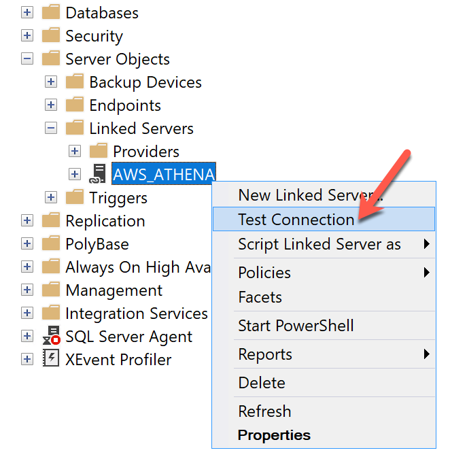
Task: Click the XEvent Profiler icon
Action: [51, 359]
